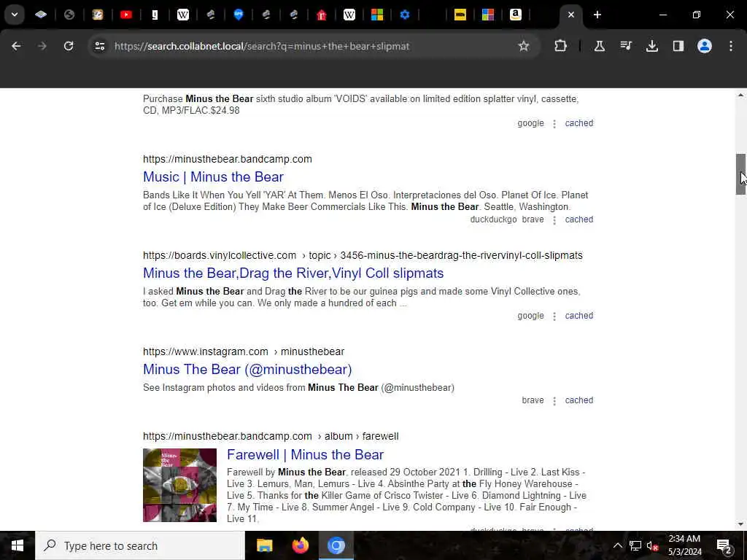Click the bandcamp album farewell URL text
Image resolution: width=747 pixels, height=560 pixels.
click(x=271, y=436)
